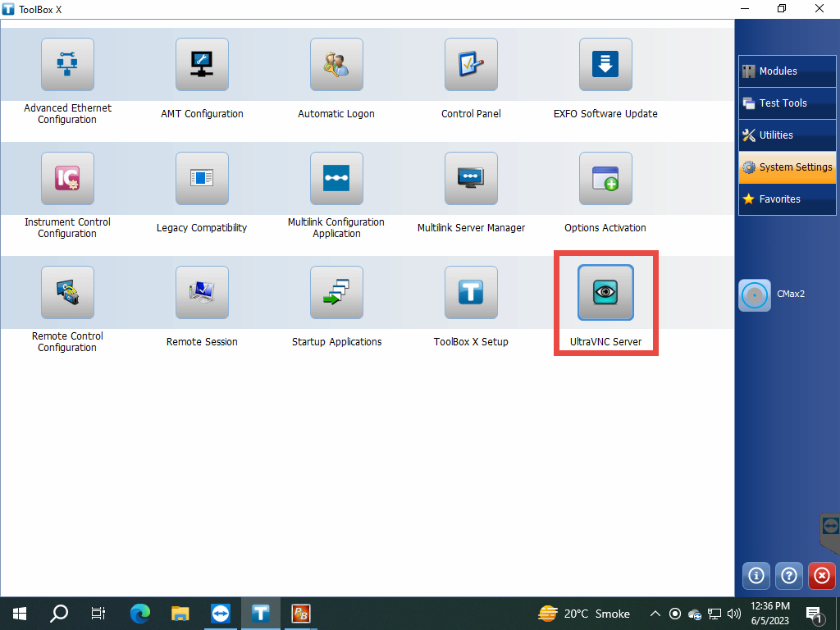Image resolution: width=840 pixels, height=630 pixels.
Task: Launch ToolBox X Setup
Action: [x=471, y=293]
